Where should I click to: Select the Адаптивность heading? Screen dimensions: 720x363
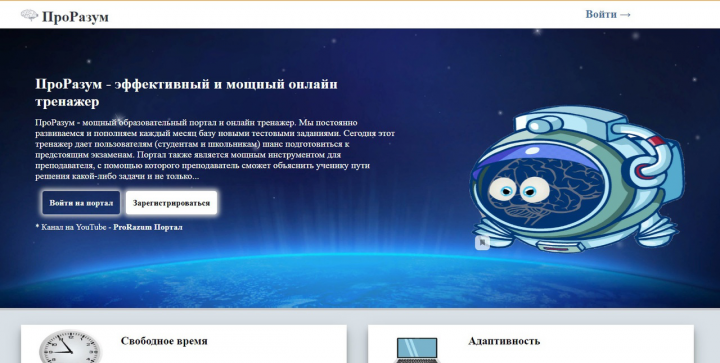[504, 341]
